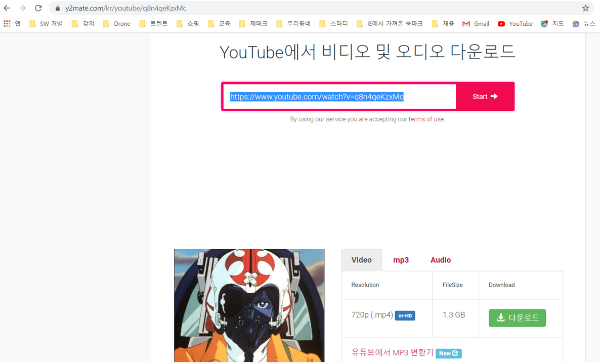The height and width of the screenshot is (364, 600).
Task: Click the m-HD badge beside 720p
Action: pyautogui.click(x=405, y=316)
